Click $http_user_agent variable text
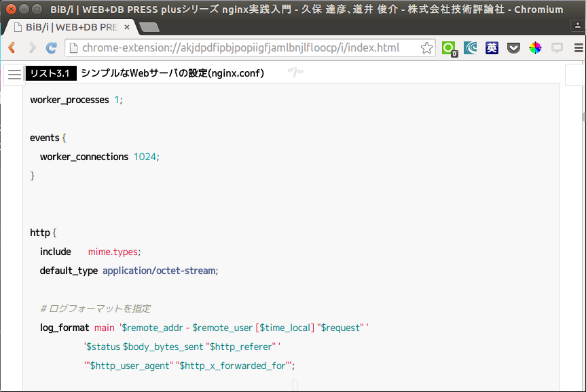Viewport: 586px width, 392px height. [130, 366]
